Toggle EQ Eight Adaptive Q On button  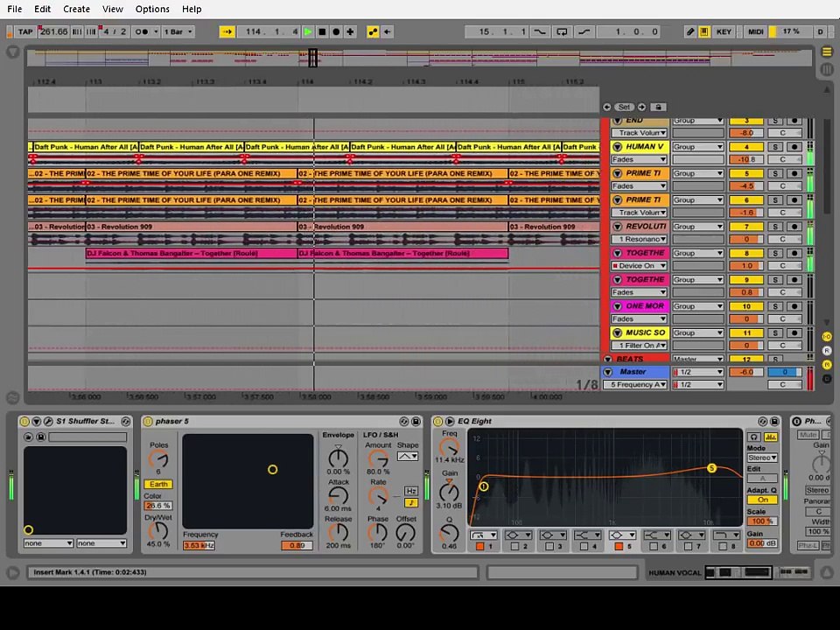click(x=762, y=500)
